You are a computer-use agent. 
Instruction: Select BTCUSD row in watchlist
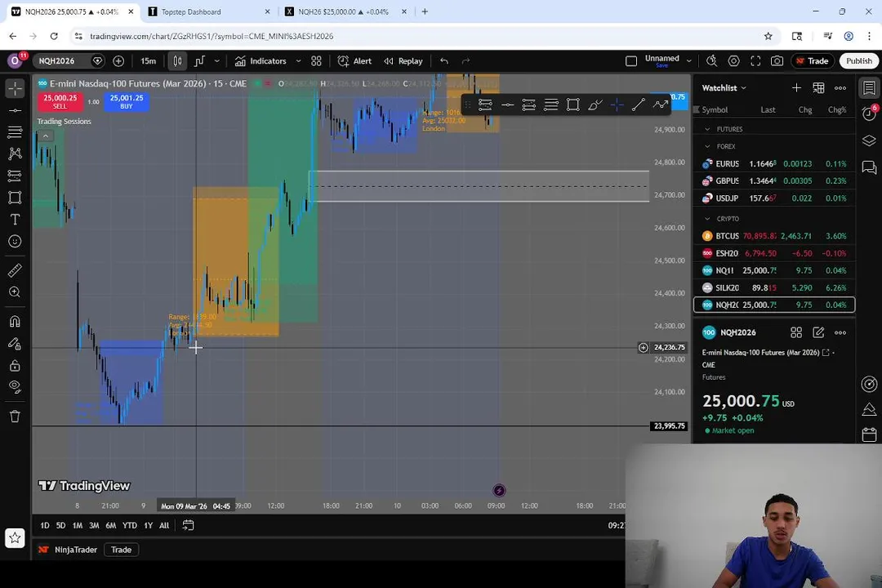pyautogui.click(x=774, y=236)
